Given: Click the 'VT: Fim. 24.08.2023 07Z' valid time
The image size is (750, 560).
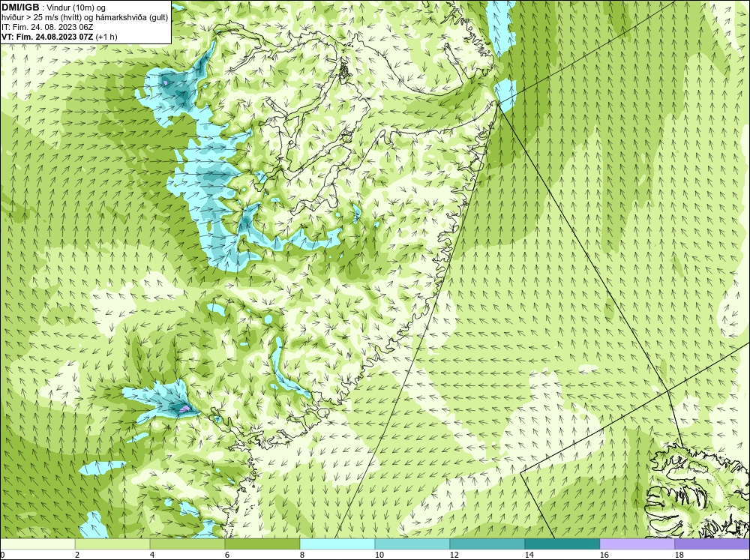Looking at the screenshot, I should point(48,37).
